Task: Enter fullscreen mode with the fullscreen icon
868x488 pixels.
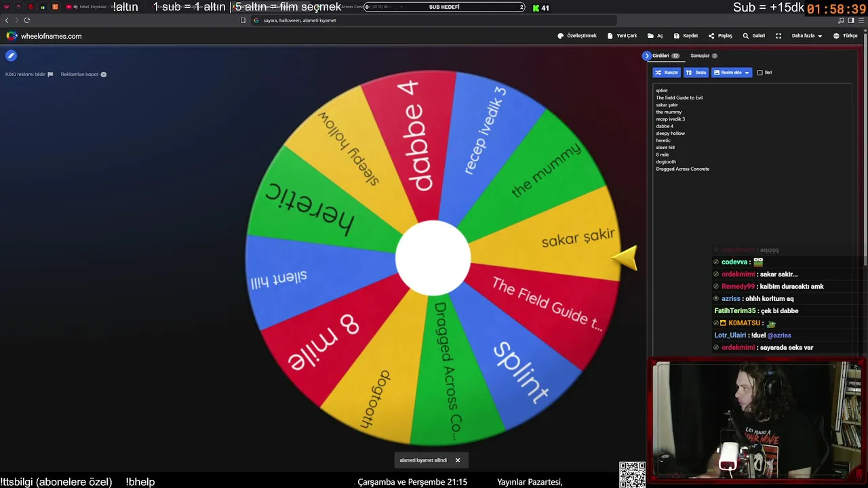Action: coord(778,36)
